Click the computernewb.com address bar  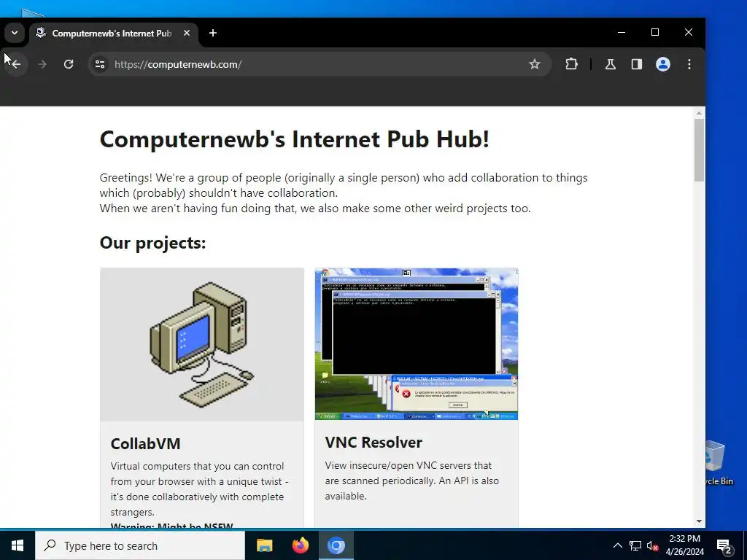pos(320,64)
